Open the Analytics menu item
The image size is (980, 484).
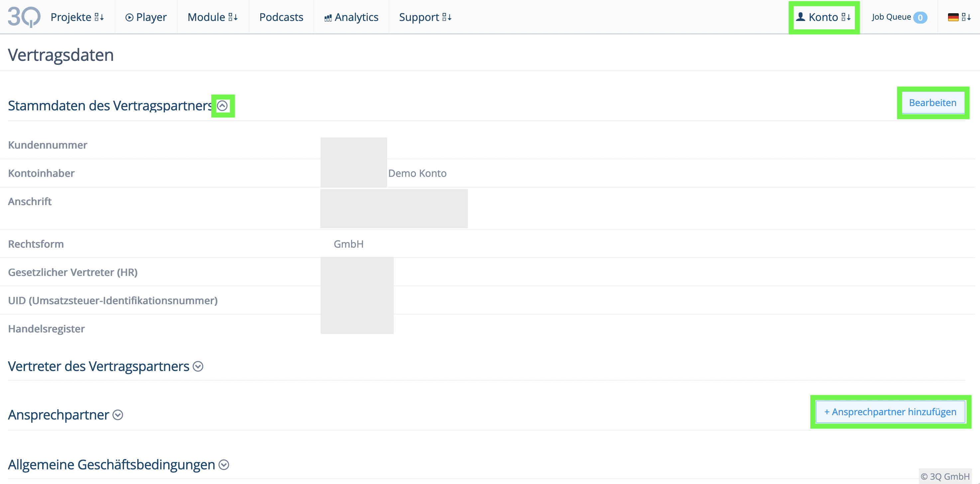click(356, 17)
